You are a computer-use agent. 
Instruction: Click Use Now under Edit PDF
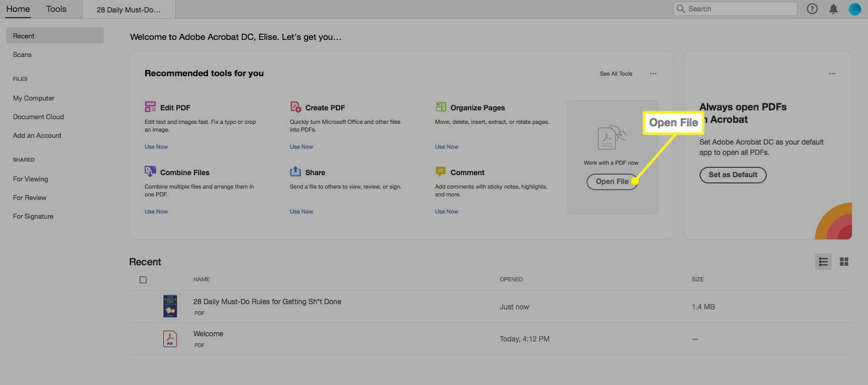pos(156,147)
